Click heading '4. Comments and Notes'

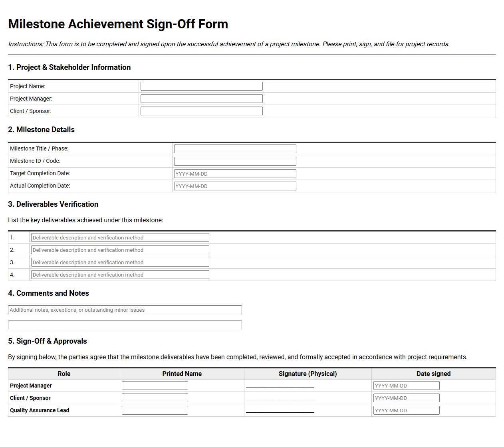point(48,293)
